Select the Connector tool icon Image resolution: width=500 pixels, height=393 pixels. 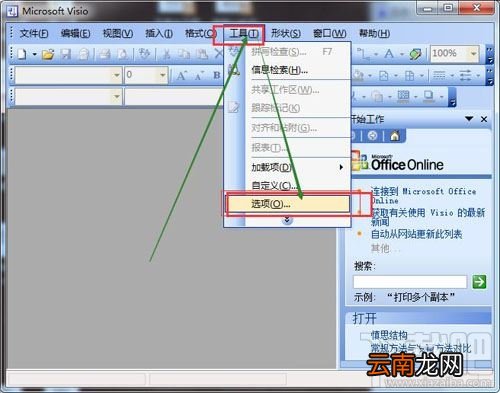coord(363,54)
